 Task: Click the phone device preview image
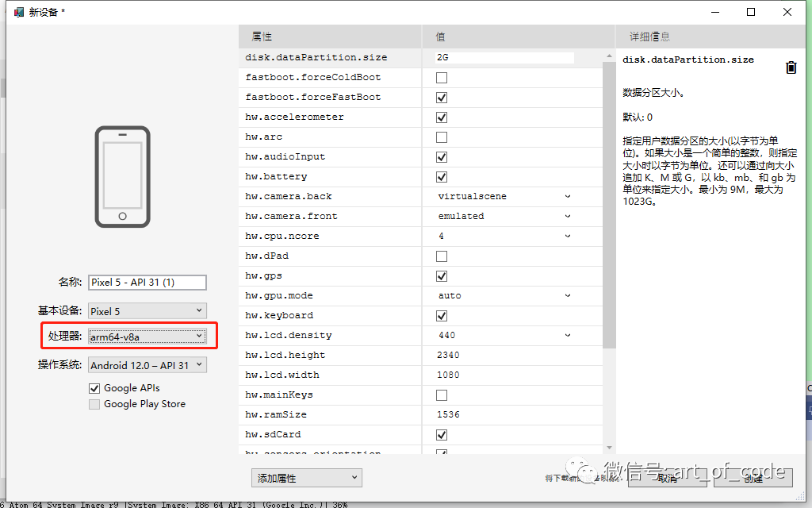(x=122, y=176)
